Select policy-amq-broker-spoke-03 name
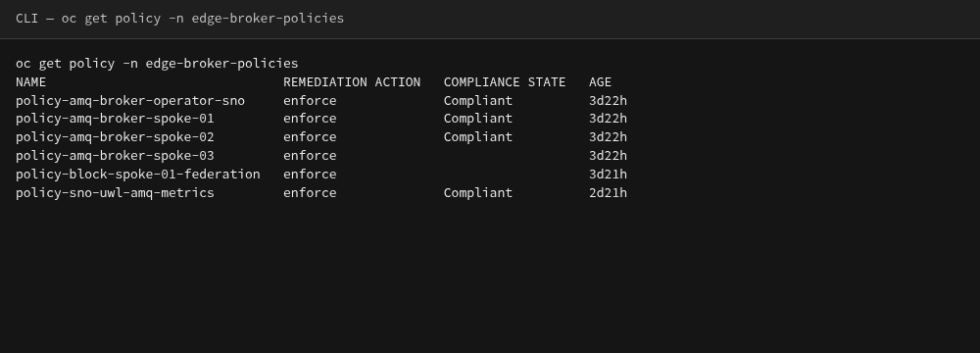 click(x=115, y=155)
